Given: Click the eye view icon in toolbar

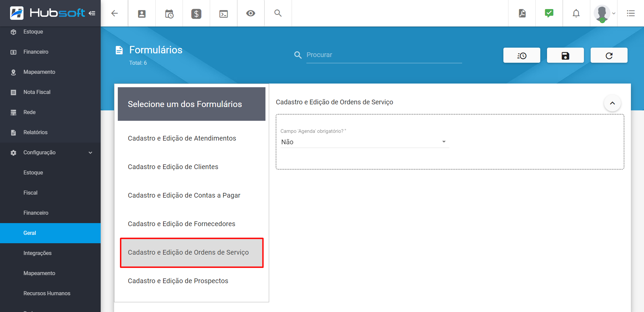Looking at the screenshot, I should 251,13.
